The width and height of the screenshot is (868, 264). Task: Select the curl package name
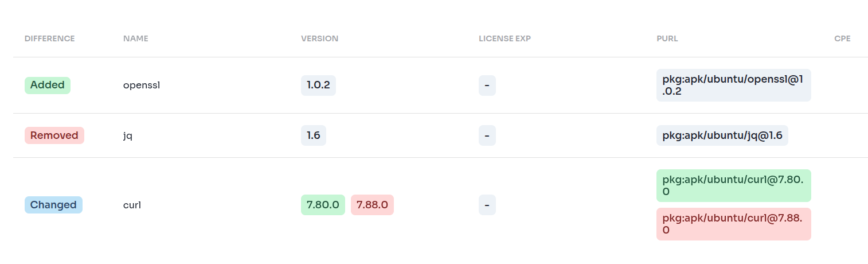click(132, 205)
